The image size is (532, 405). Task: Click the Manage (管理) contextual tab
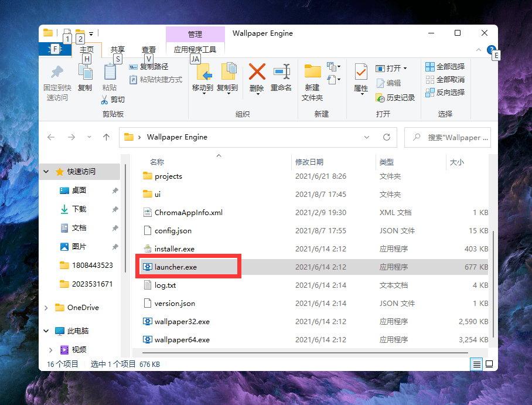pyautogui.click(x=195, y=34)
